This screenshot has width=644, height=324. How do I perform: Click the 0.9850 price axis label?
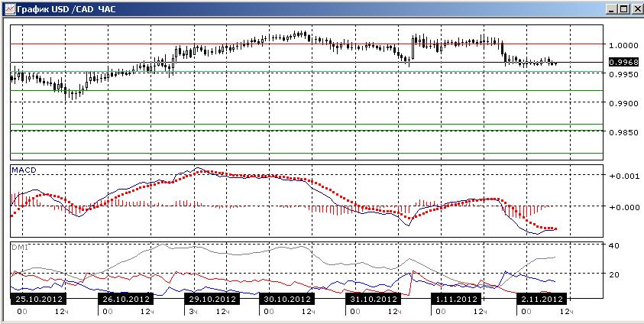click(x=623, y=132)
